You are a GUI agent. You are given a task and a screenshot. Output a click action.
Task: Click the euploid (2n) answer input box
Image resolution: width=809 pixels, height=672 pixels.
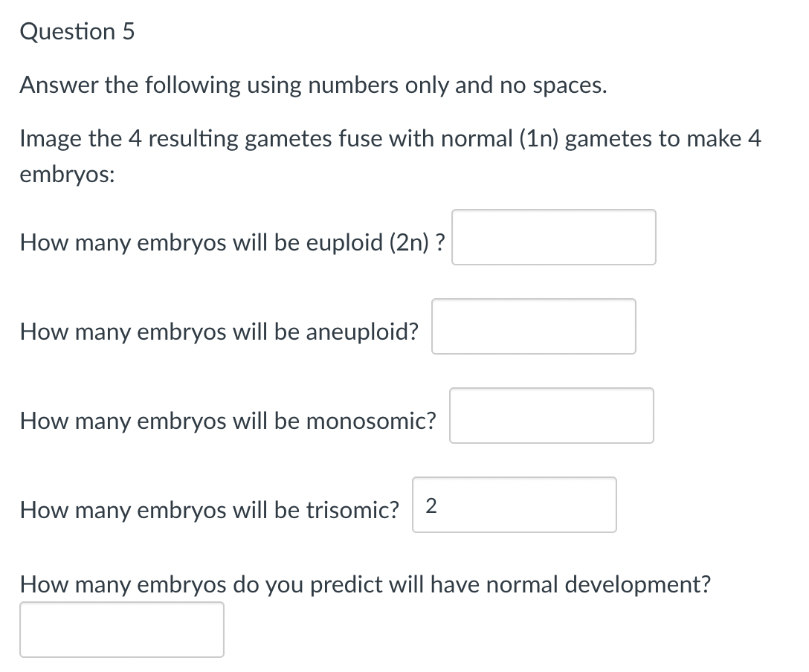(553, 237)
